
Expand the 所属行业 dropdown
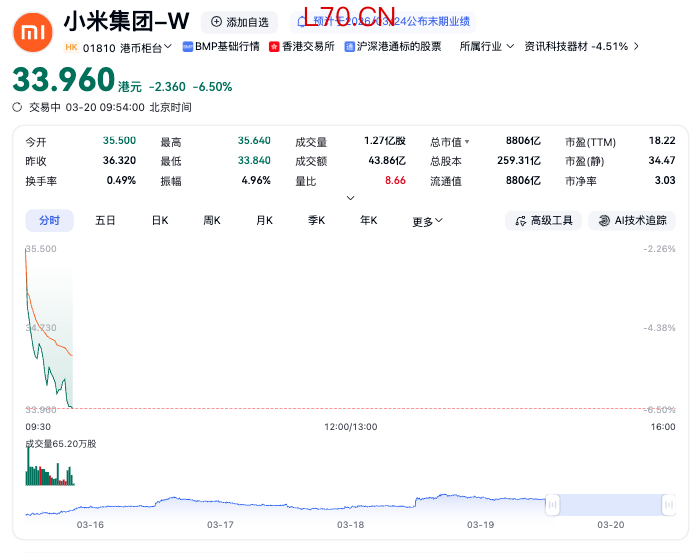(x=487, y=46)
